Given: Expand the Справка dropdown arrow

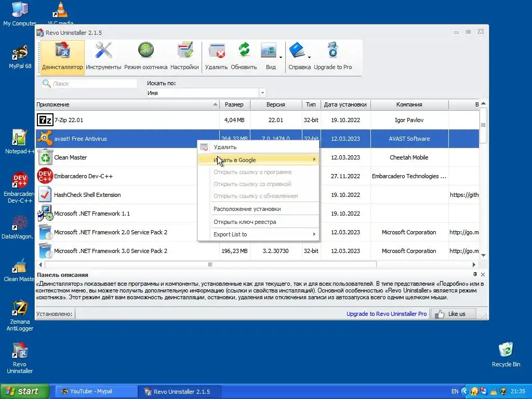Looking at the screenshot, I should [x=310, y=57].
